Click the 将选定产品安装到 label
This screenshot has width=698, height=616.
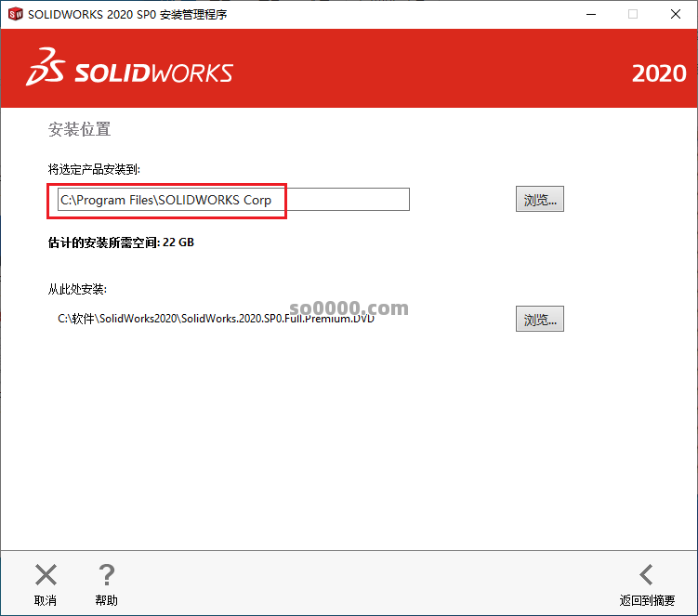[x=94, y=170]
